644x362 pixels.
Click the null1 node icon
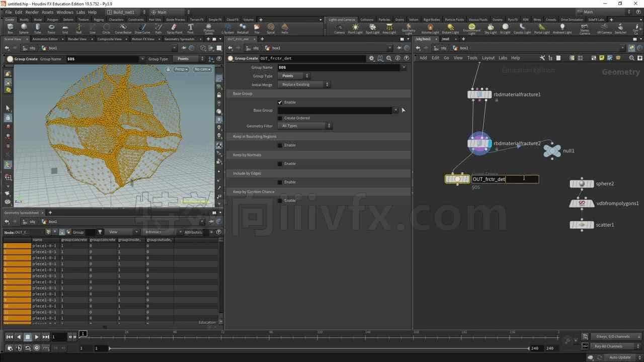(552, 150)
